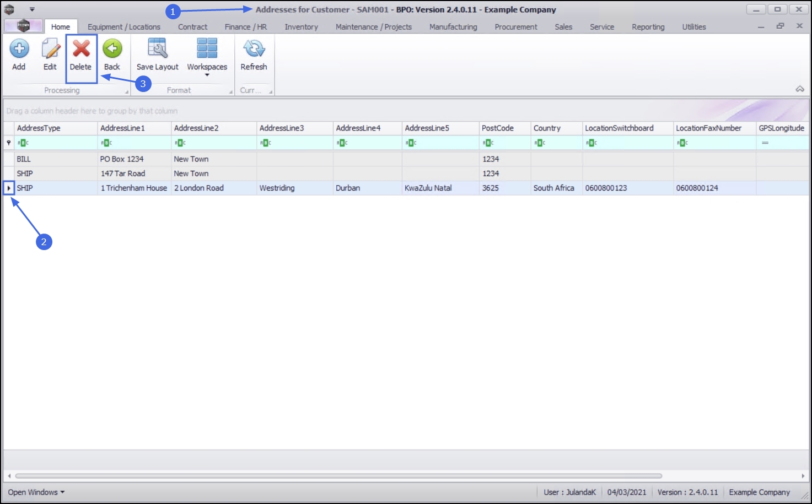
Task: Click the LocationSwitchboard filter row cell
Action: pyautogui.click(x=628, y=143)
